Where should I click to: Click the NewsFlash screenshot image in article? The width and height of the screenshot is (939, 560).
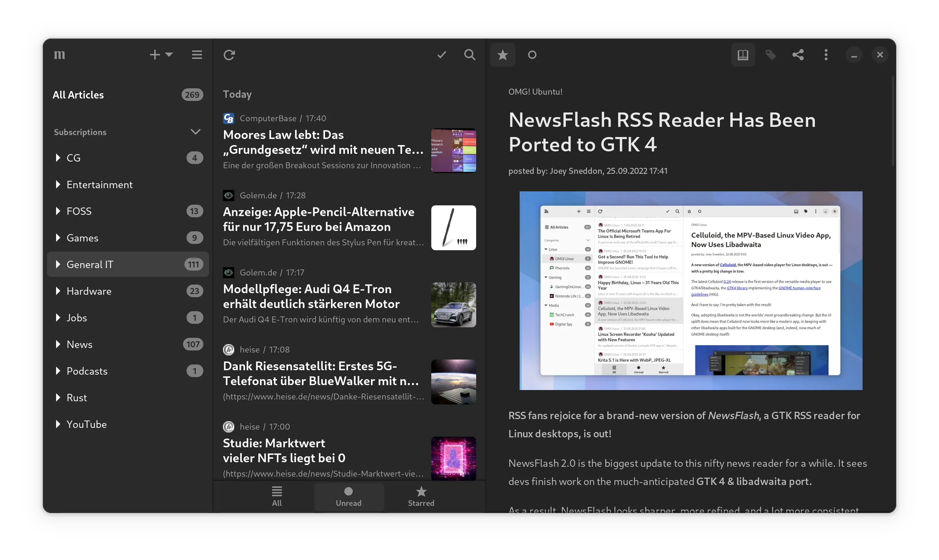690,291
